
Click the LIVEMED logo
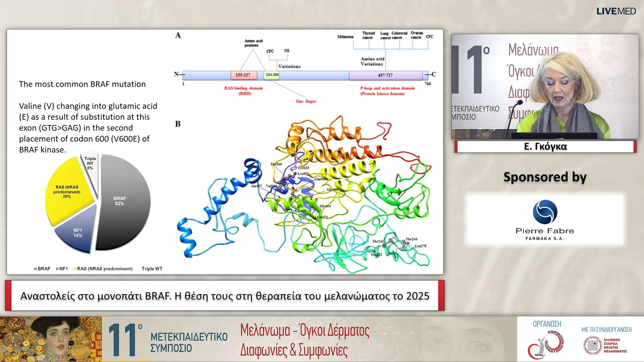coord(616,11)
